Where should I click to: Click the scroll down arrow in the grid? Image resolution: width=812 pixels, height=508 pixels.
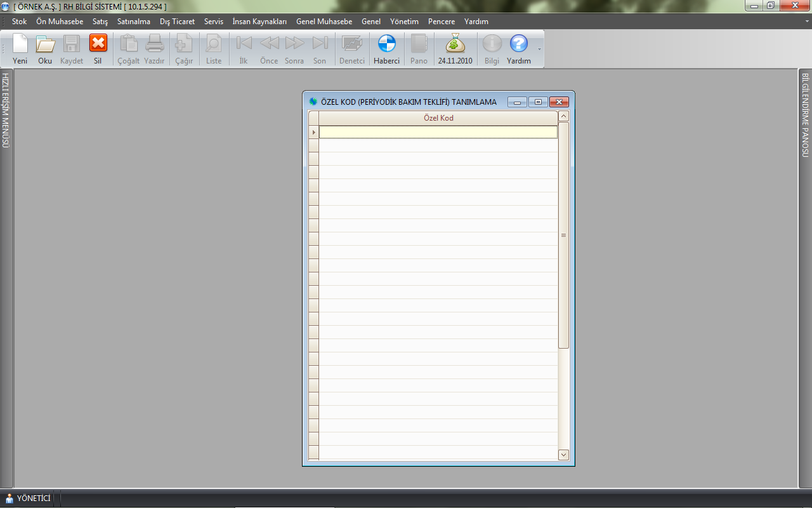563,455
